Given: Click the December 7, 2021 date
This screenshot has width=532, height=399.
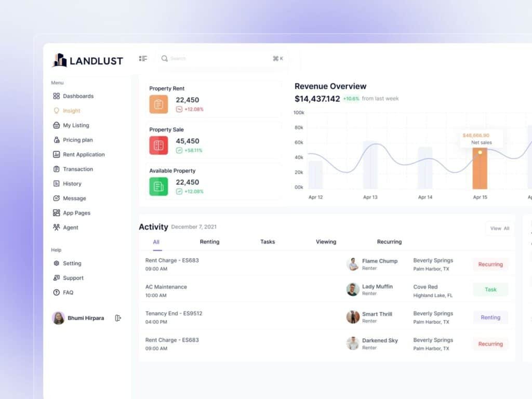Looking at the screenshot, I should coord(194,227).
